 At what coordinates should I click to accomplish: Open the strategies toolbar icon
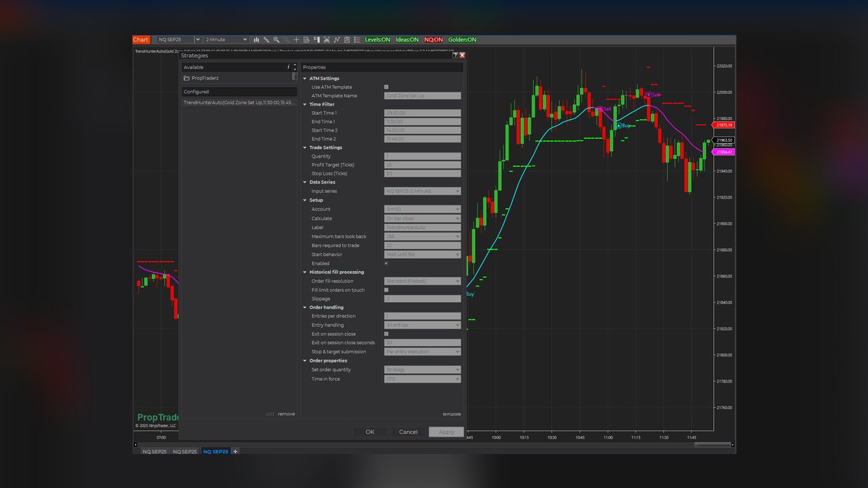[x=346, y=40]
